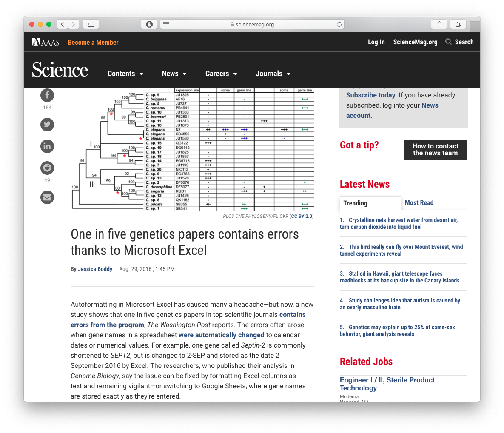Share the article on Facebook

(47, 95)
